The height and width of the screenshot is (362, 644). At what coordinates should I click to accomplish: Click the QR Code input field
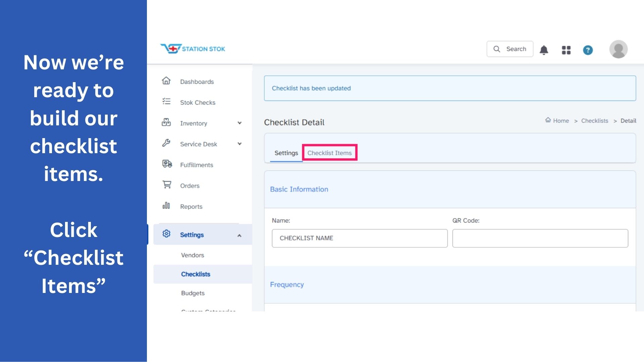(540, 238)
